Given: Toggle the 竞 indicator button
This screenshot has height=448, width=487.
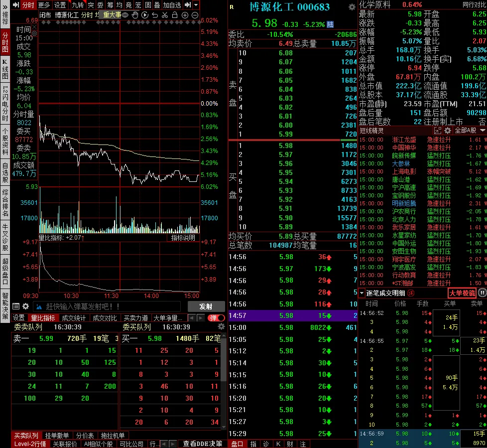Looking at the screenshot, I should [129, 5].
